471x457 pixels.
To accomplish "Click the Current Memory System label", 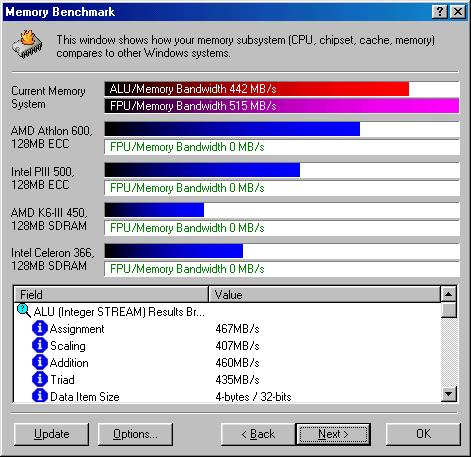I will click(x=48, y=97).
